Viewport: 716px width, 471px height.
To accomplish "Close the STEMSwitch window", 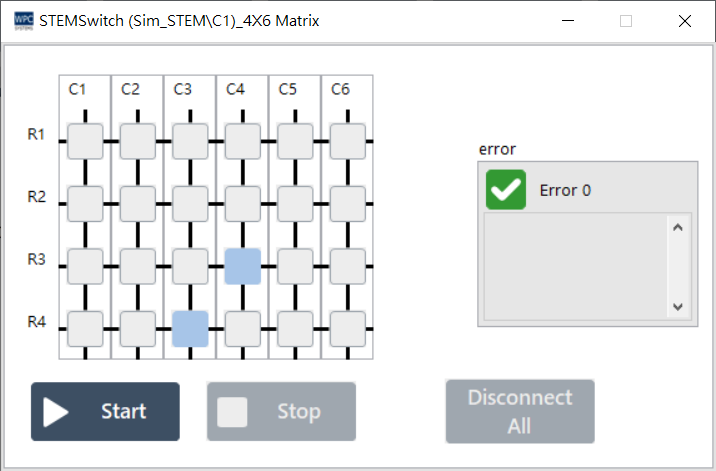I will (685, 21).
